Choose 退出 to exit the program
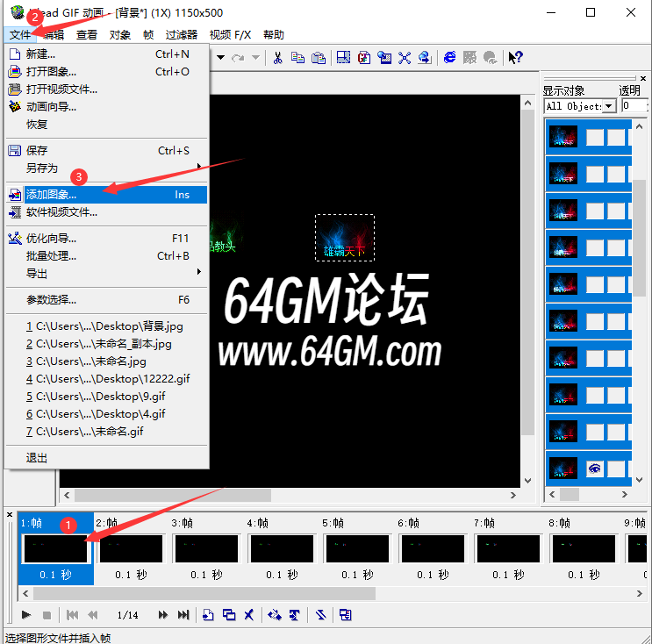This screenshot has width=652, height=644. [106, 458]
